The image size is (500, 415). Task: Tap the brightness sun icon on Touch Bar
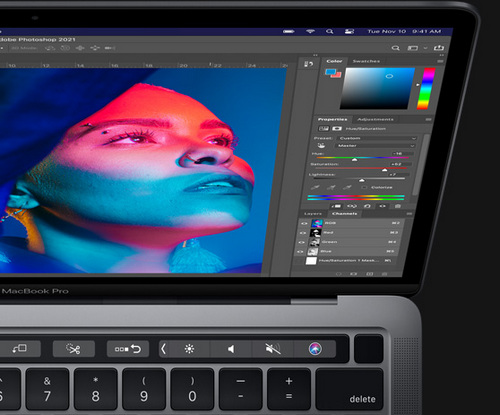point(189,349)
